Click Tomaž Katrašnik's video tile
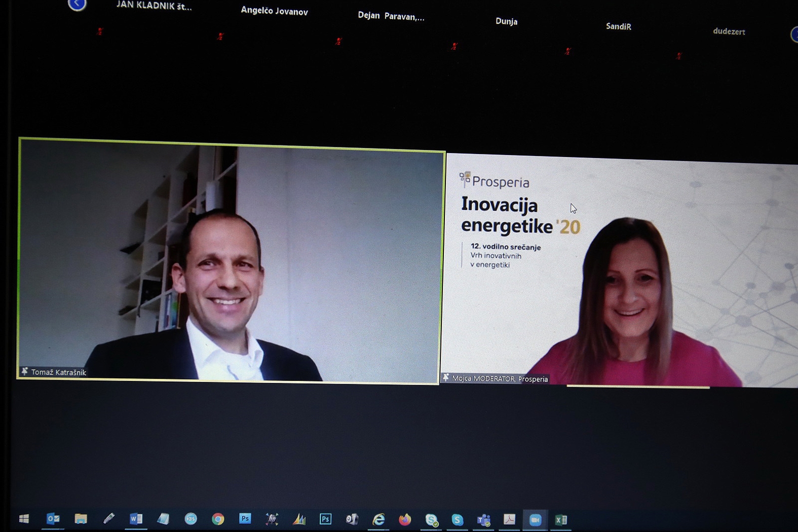The width and height of the screenshot is (798, 532). (x=231, y=261)
